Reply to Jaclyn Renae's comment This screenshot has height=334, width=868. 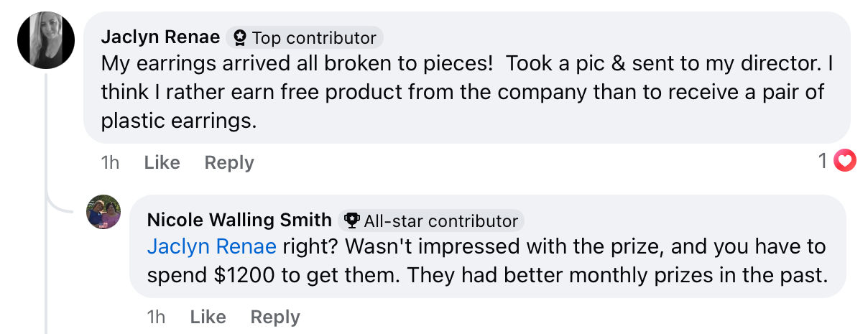click(229, 163)
